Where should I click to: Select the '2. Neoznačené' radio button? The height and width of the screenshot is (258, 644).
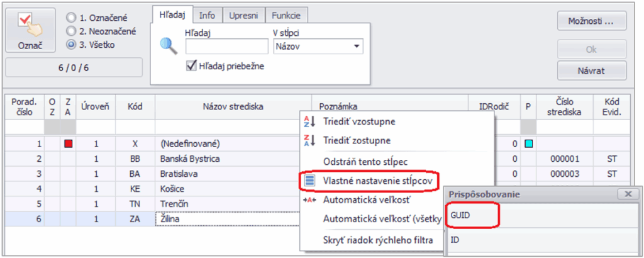[x=71, y=30]
